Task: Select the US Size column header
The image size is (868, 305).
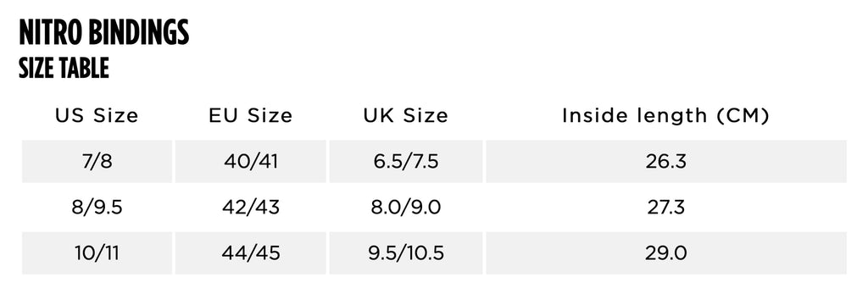Action: coord(97,116)
